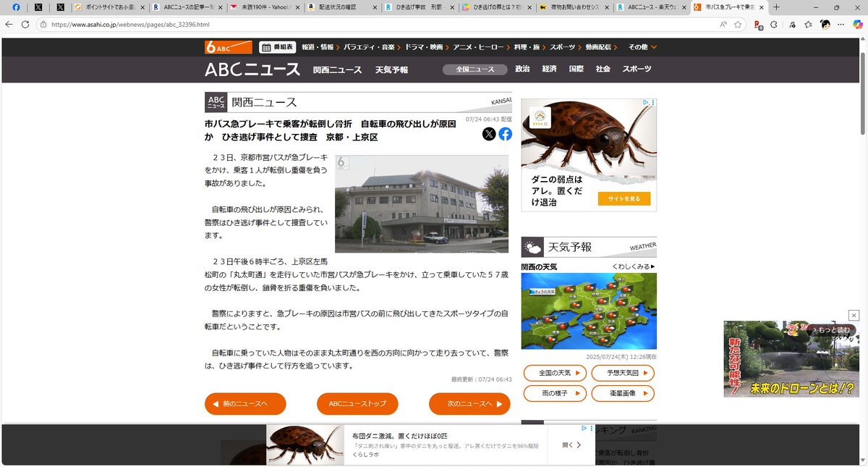Screen dimensions: 868x467
Task: Open the Copilot icon in the toolbar
Action: 859,24
